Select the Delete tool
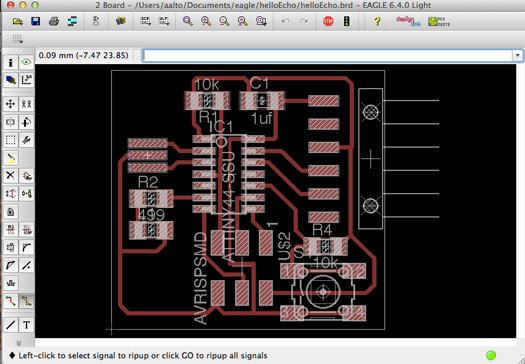The width and height of the screenshot is (525, 364). 10,175
